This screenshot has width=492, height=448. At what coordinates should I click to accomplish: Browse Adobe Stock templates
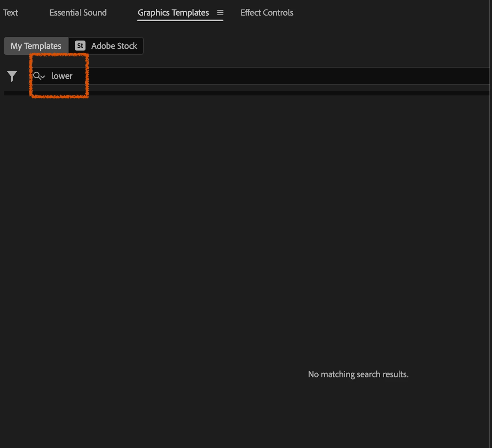tap(106, 46)
